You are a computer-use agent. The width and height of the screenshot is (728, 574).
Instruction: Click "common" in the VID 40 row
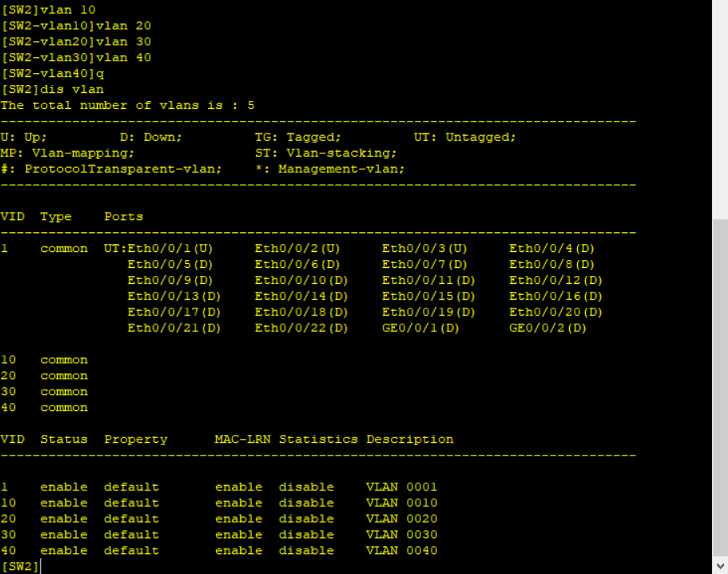click(64, 408)
